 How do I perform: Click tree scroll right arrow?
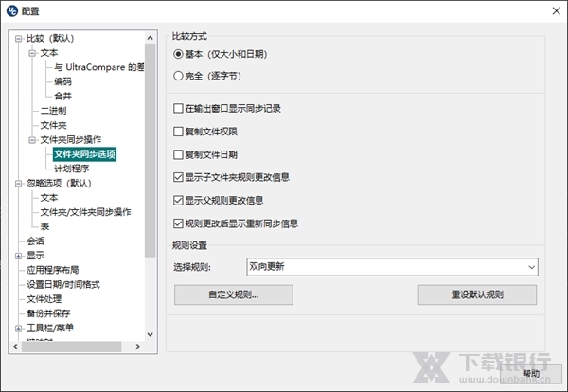[x=138, y=347]
